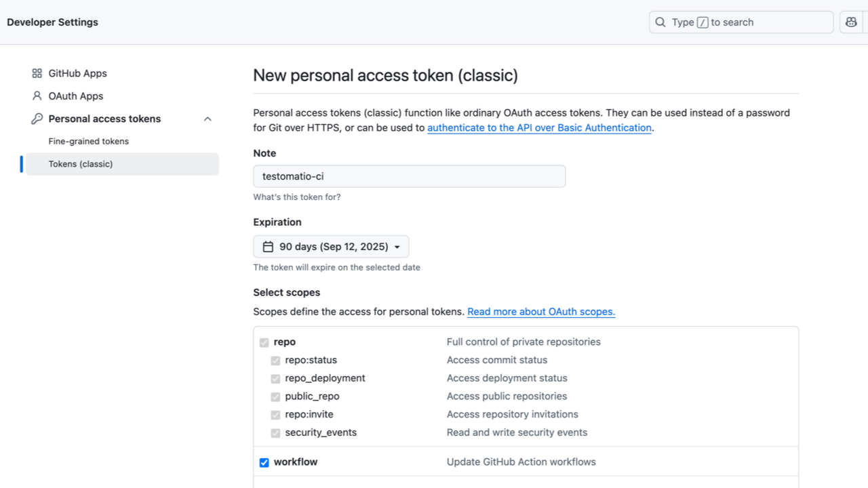
Task: Check the repo:status scope
Action: pyautogui.click(x=275, y=361)
